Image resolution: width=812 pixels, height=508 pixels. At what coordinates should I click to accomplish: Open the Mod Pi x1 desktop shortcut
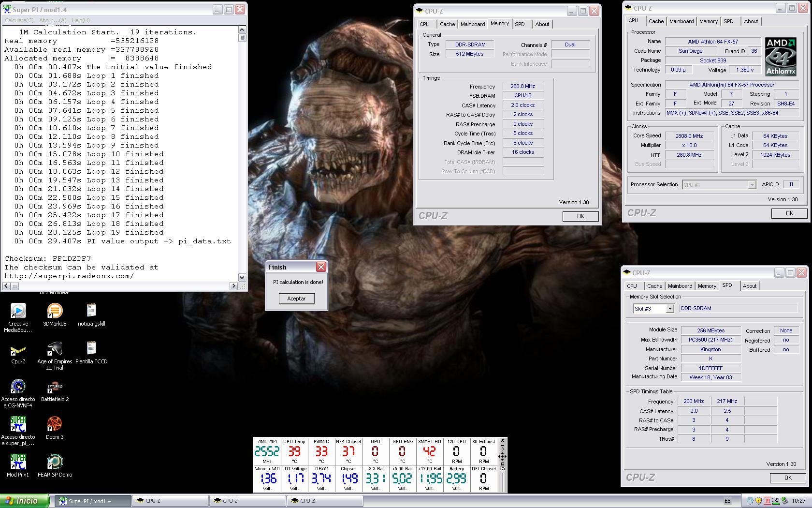click(18, 462)
